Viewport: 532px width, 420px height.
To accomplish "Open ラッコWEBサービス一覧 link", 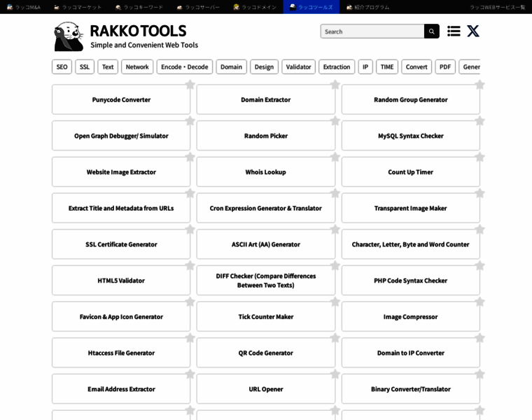I will [498, 7].
